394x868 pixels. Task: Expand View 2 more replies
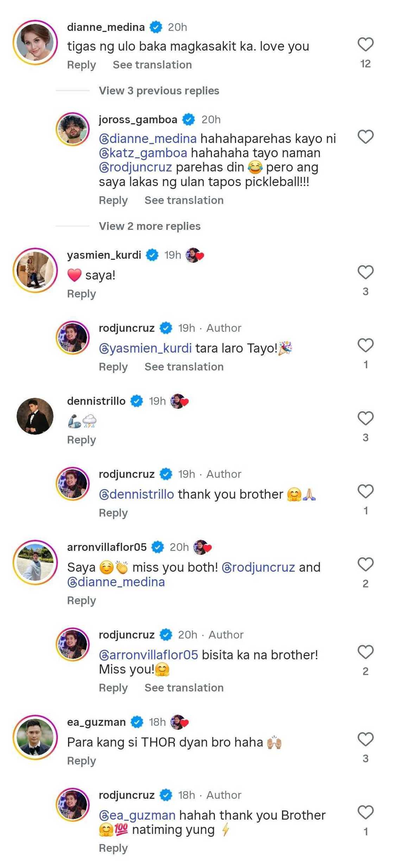(x=150, y=226)
